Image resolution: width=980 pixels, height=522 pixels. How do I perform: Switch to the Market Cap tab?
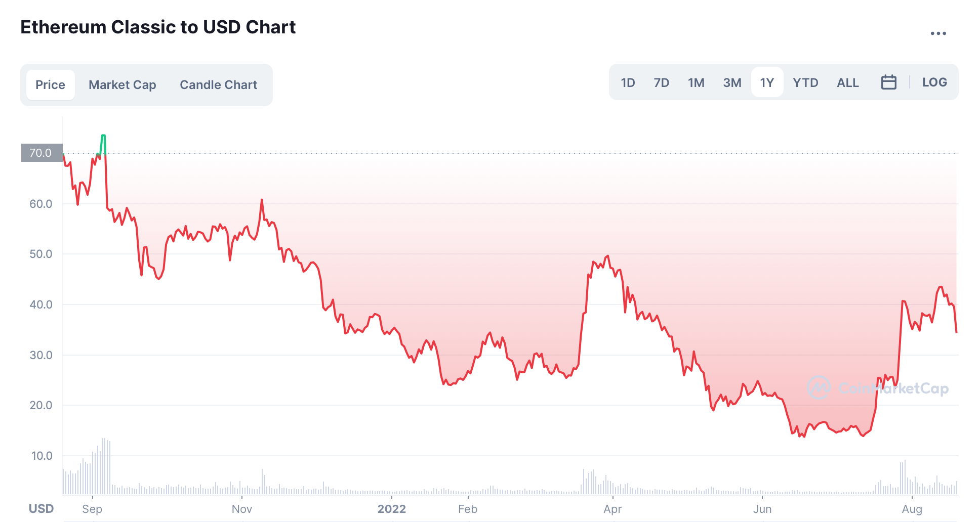(122, 84)
